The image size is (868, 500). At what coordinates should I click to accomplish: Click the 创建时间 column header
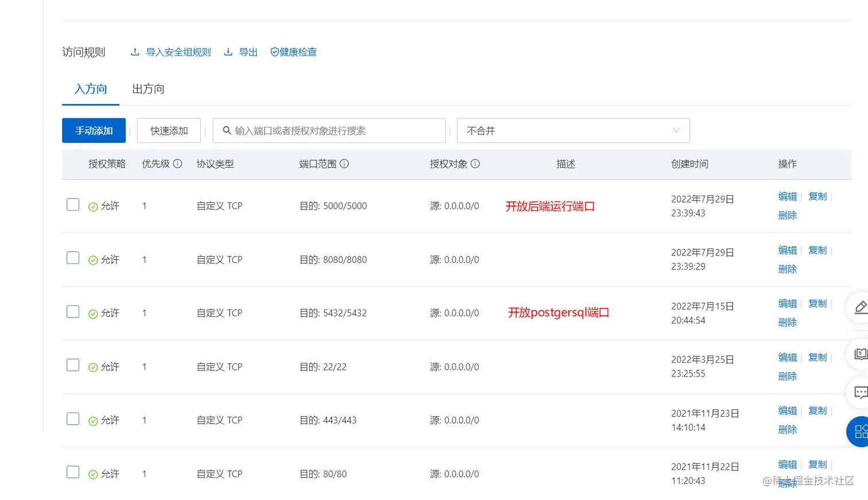pyautogui.click(x=689, y=164)
